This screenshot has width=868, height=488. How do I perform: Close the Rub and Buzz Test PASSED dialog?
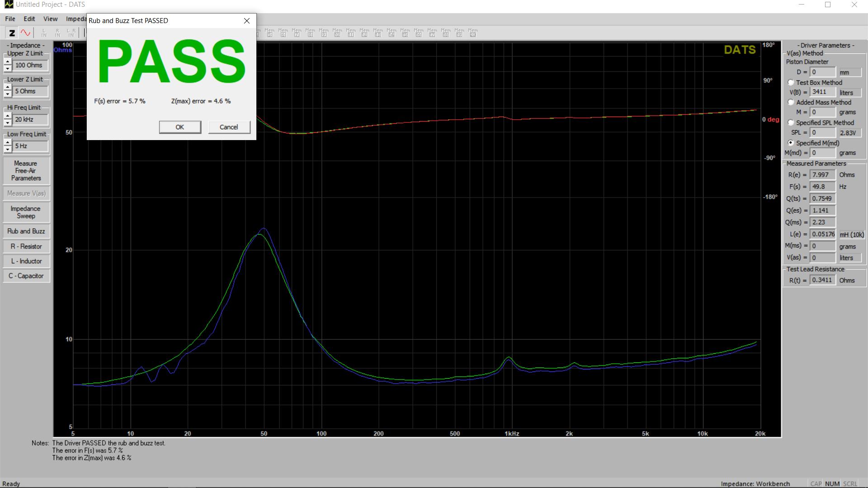[247, 21]
